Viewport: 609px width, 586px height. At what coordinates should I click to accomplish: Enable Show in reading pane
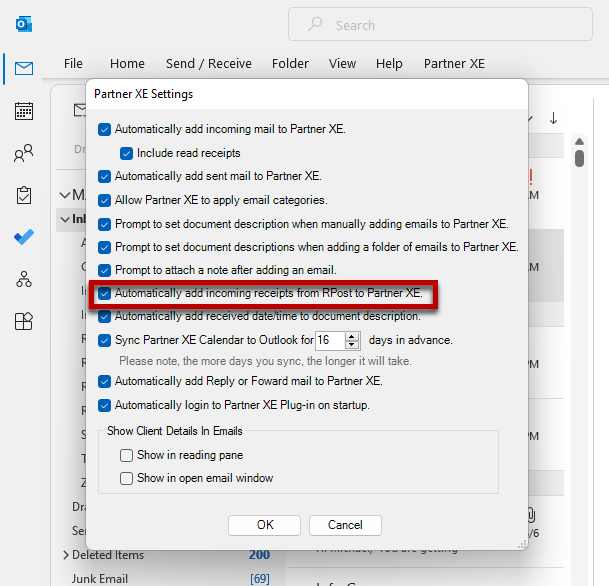coord(127,455)
